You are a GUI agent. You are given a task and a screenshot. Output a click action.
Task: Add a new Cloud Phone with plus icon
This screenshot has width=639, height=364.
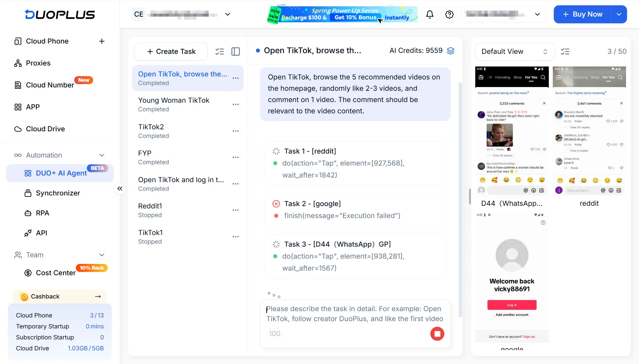(102, 41)
